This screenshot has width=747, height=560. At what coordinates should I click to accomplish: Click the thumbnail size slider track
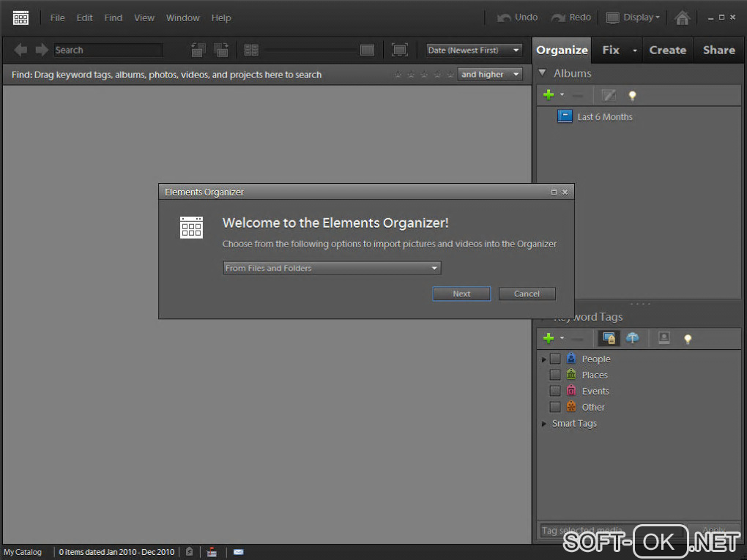(x=310, y=50)
